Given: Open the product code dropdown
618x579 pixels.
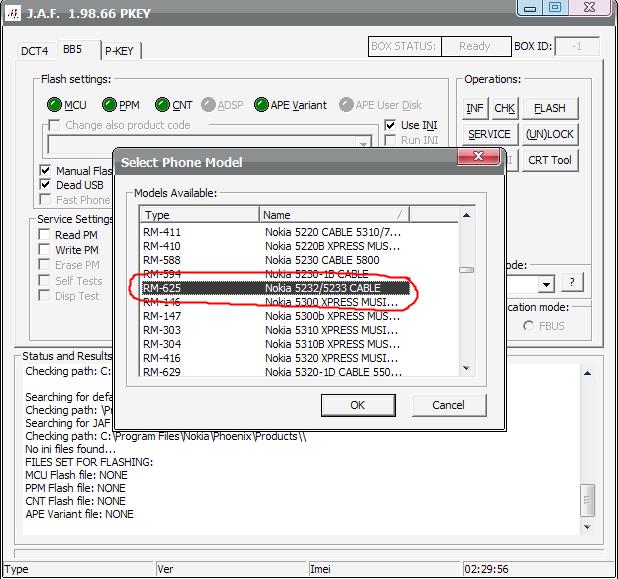Looking at the screenshot, I should pos(363,144).
